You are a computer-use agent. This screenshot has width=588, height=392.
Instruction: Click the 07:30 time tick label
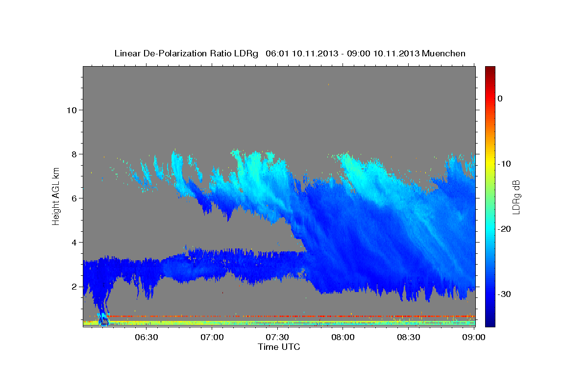(x=277, y=337)
